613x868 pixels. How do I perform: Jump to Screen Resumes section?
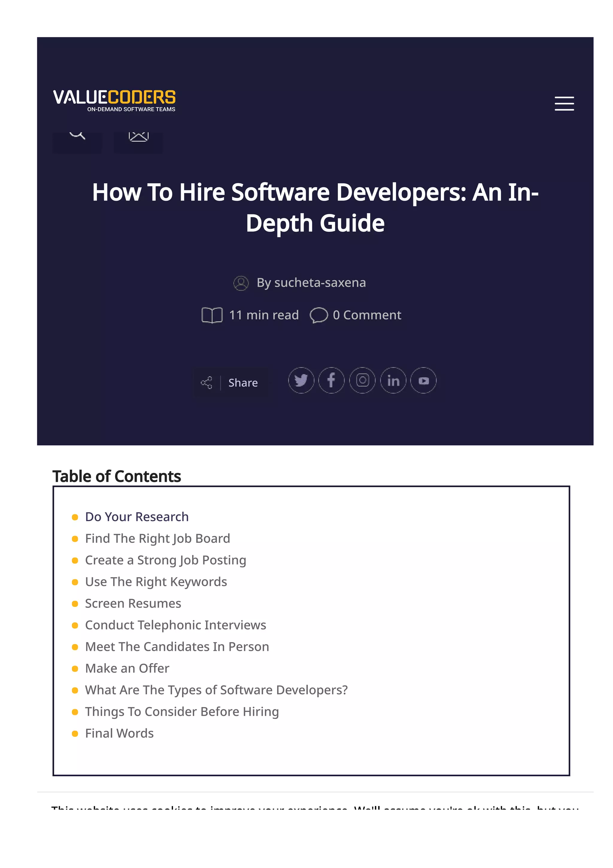133,603
